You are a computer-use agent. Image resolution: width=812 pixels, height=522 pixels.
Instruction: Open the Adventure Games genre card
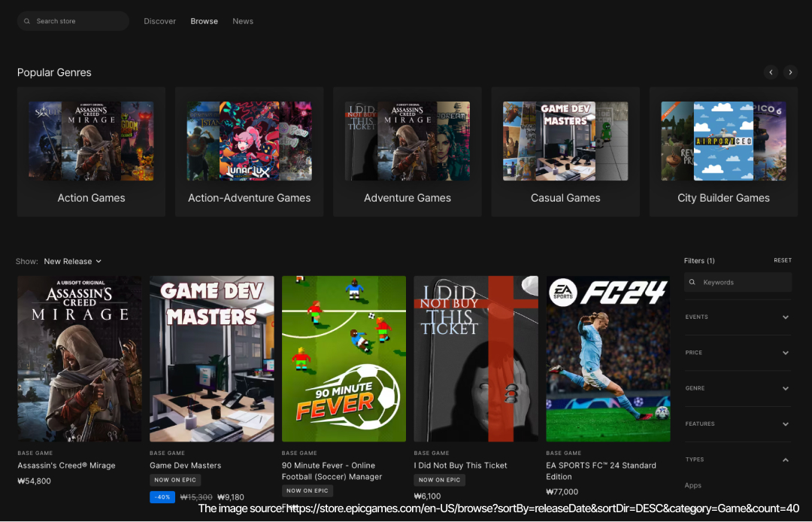(x=407, y=152)
